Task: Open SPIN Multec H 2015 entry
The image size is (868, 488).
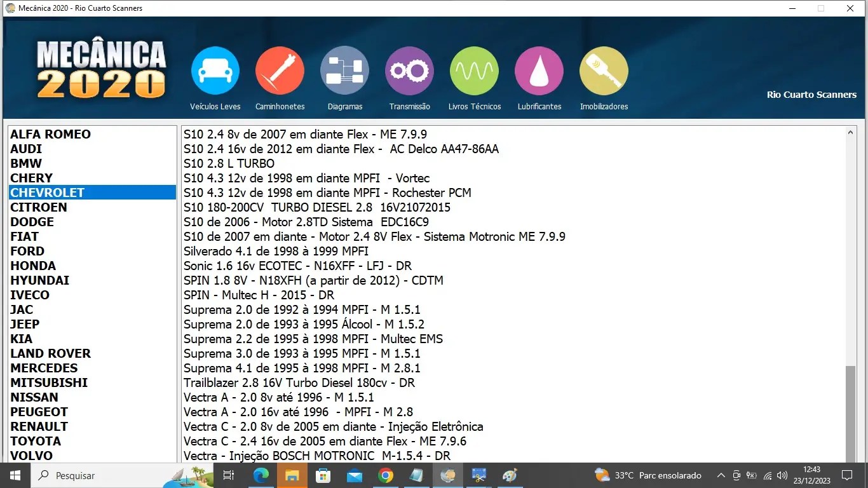Action: point(259,295)
